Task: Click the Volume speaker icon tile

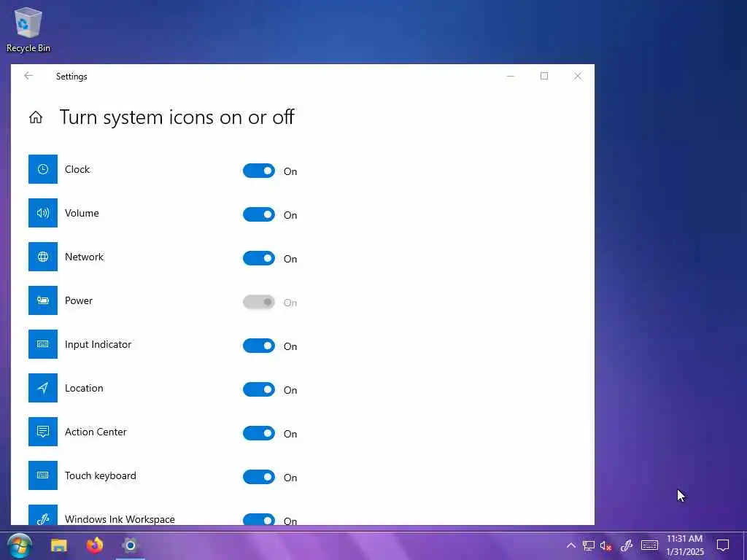Action: [x=43, y=213]
